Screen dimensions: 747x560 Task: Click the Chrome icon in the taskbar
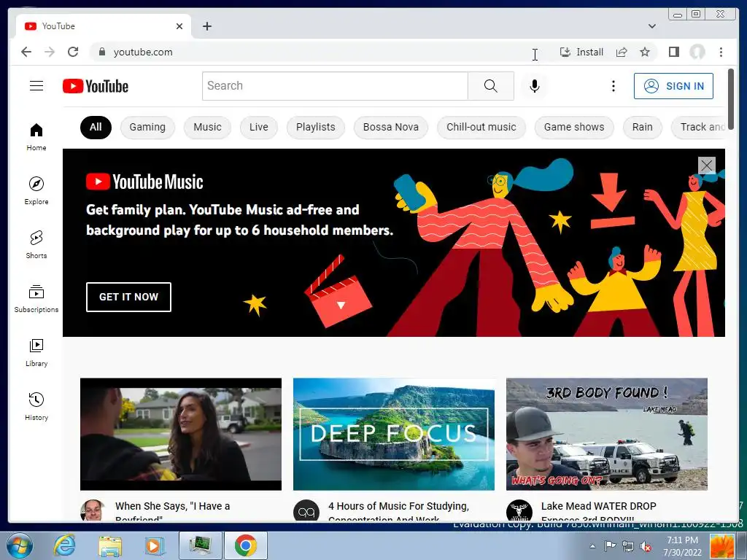point(245,545)
